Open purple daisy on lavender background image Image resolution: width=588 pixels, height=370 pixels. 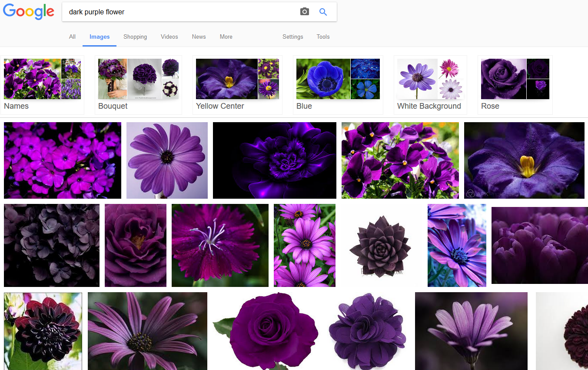167,160
